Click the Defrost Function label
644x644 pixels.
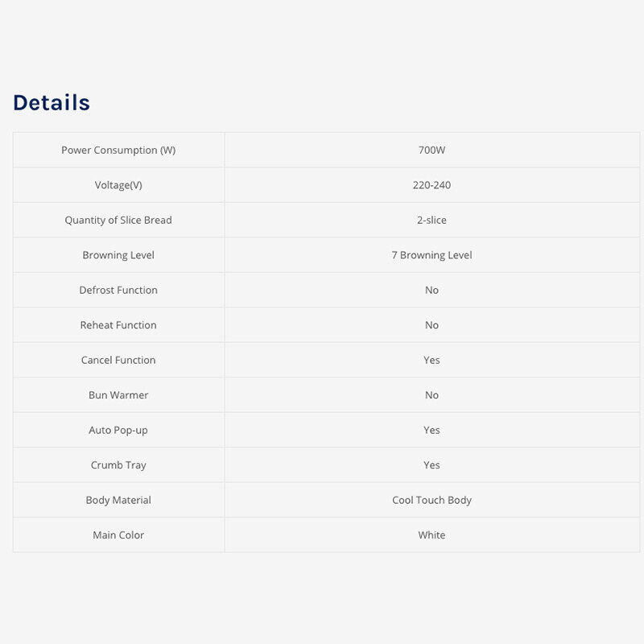click(118, 291)
